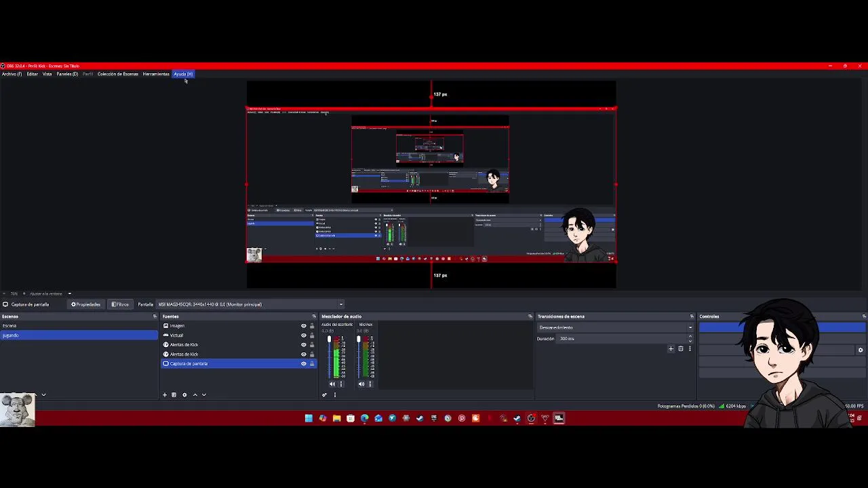This screenshot has width=868, height=488.
Task: Open the Editar menu
Action: pos(32,74)
